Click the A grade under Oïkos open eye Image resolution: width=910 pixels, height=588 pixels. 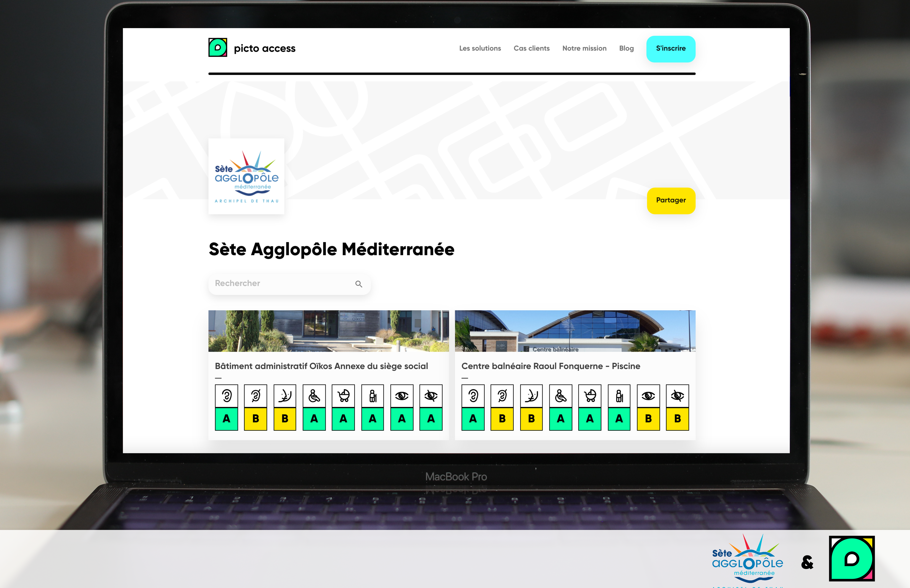(402, 419)
